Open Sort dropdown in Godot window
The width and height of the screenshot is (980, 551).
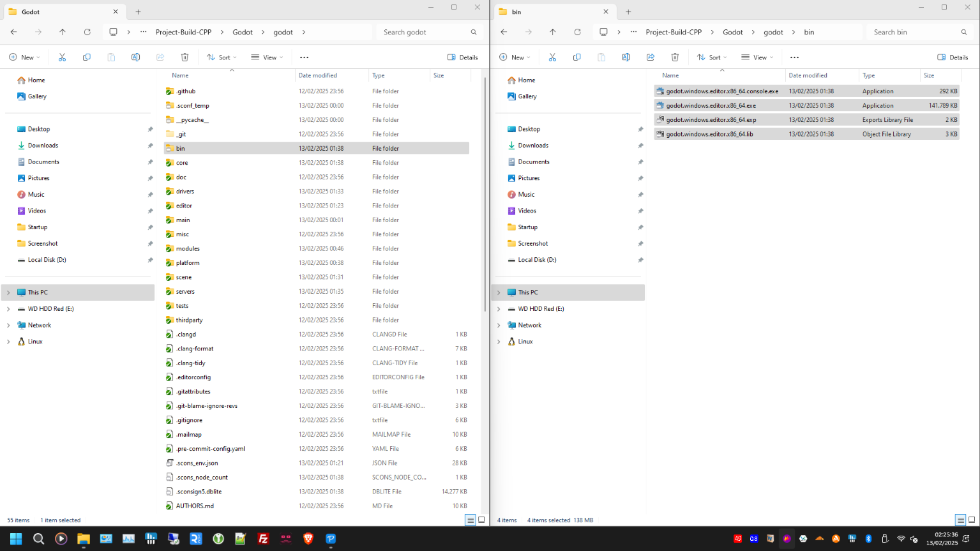coord(222,57)
